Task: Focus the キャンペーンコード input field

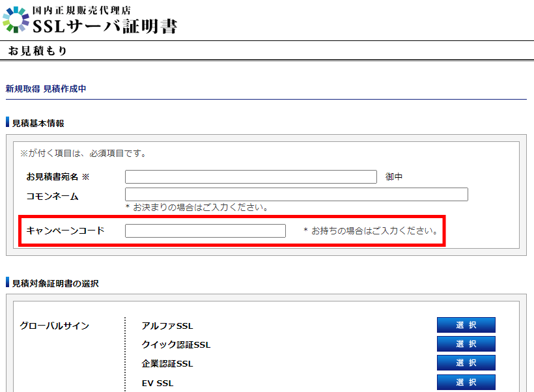Action: coord(205,231)
